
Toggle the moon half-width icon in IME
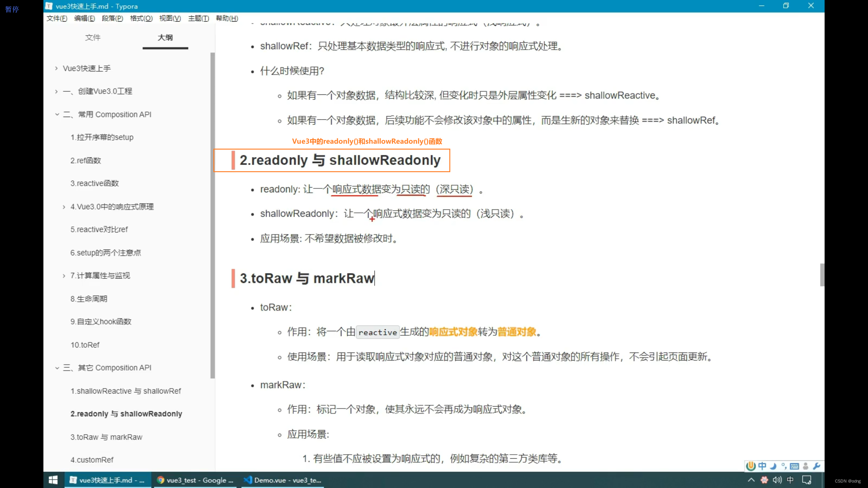point(773,466)
